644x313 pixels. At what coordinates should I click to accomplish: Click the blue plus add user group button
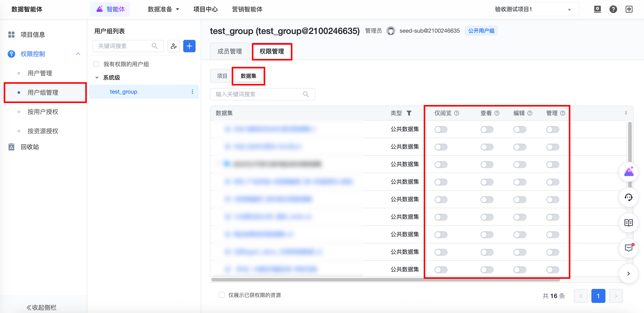pos(189,46)
